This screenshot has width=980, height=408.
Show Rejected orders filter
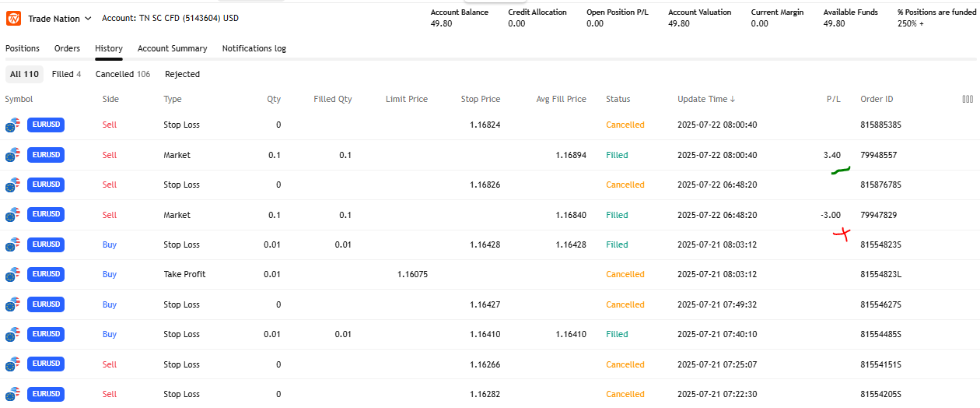[182, 74]
